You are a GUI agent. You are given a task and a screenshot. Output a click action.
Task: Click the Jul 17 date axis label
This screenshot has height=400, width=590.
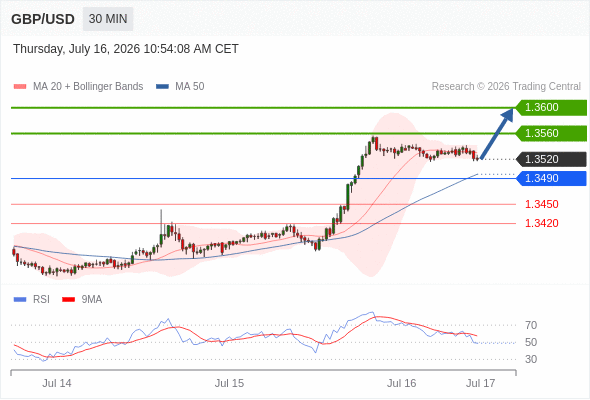click(x=481, y=383)
